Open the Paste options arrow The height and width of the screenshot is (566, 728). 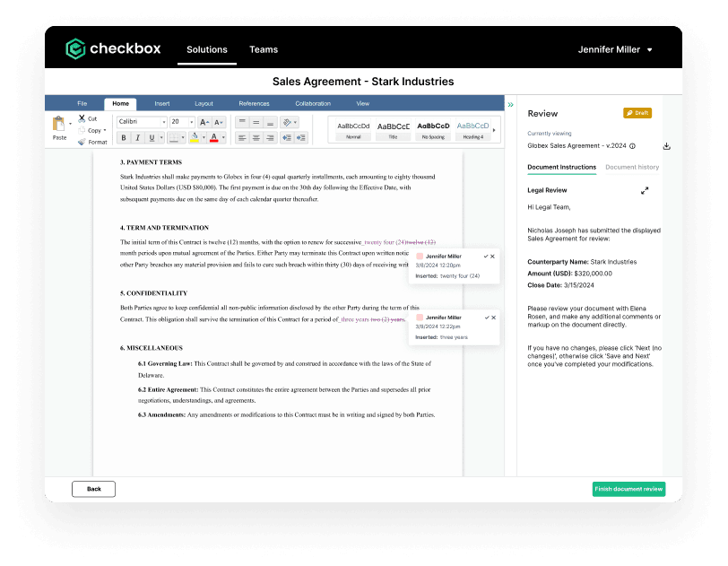point(71,124)
